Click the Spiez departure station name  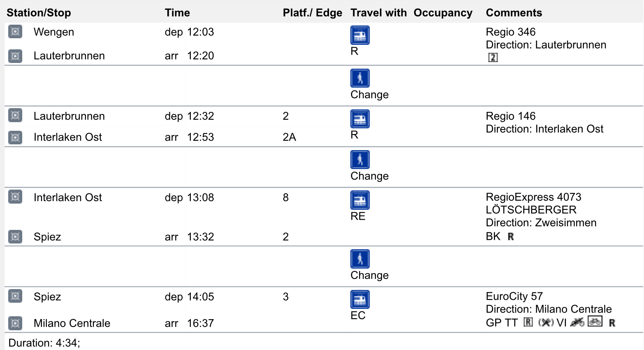(47, 297)
